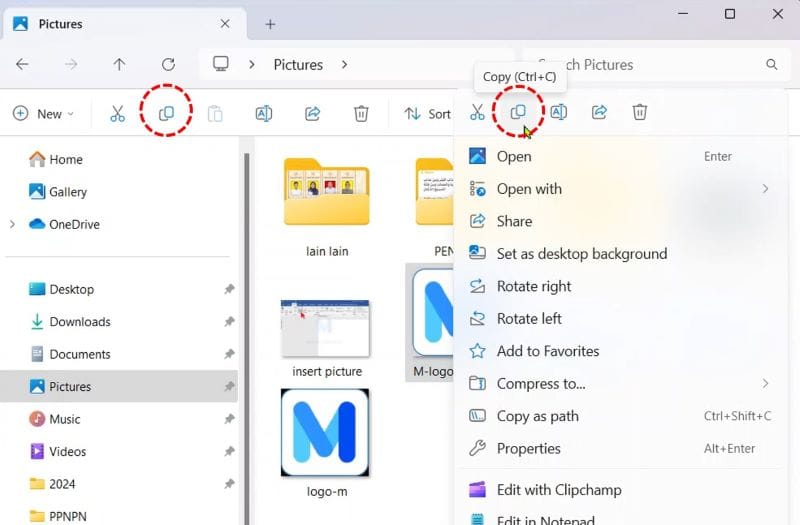Image resolution: width=800 pixels, height=525 pixels.
Task: Click the Copy icon in the context menu
Action: pos(518,112)
